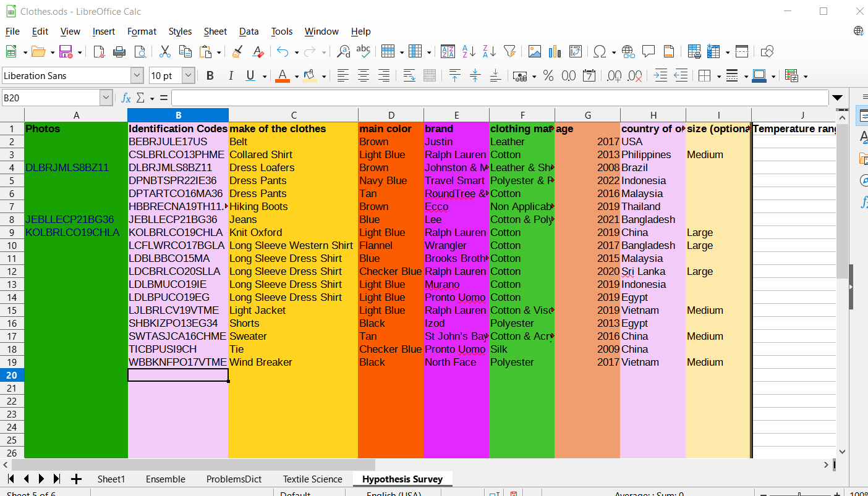Expand the Name Box dropdown

click(106, 98)
